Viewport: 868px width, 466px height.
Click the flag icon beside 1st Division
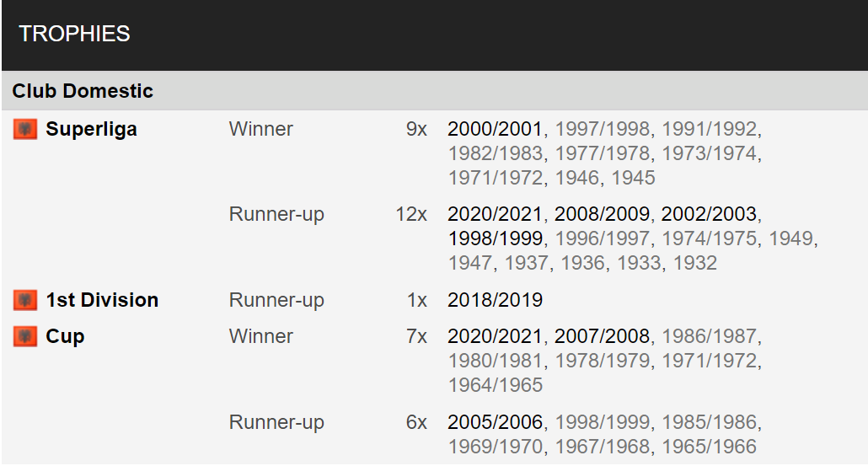(25, 300)
